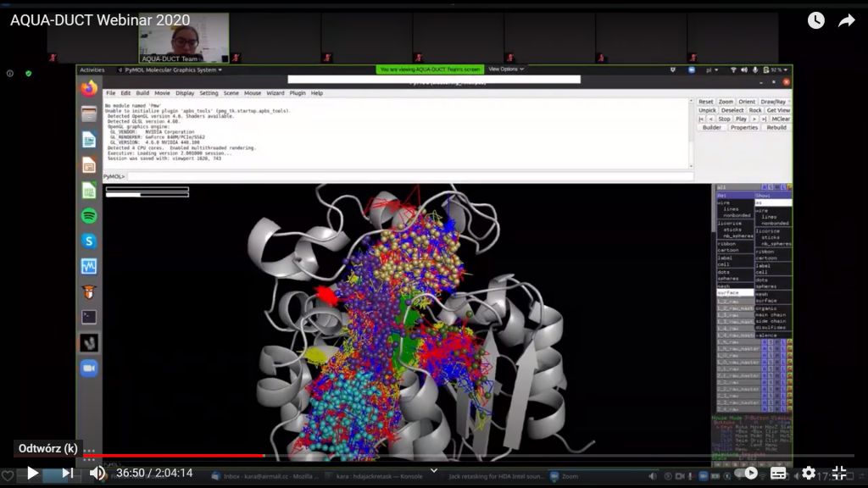The width and height of the screenshot is (868, 488).
Task: Click the Wi-Fi icon in the top bar
Action: point(733,70)
